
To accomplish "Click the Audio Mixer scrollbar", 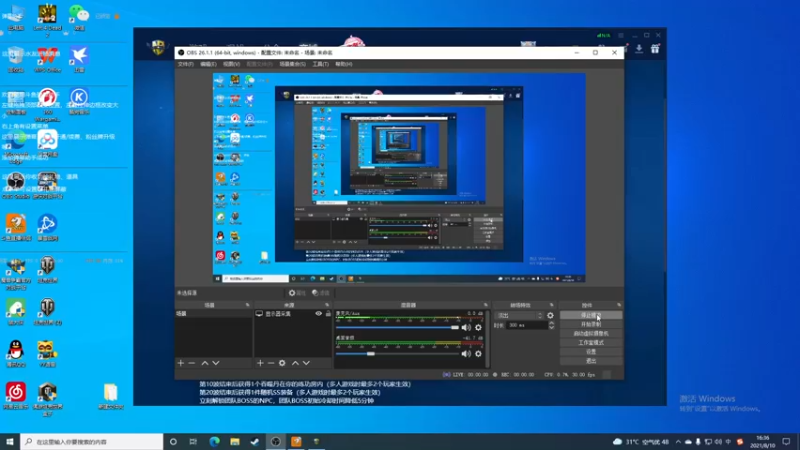I will pos(488,339).
